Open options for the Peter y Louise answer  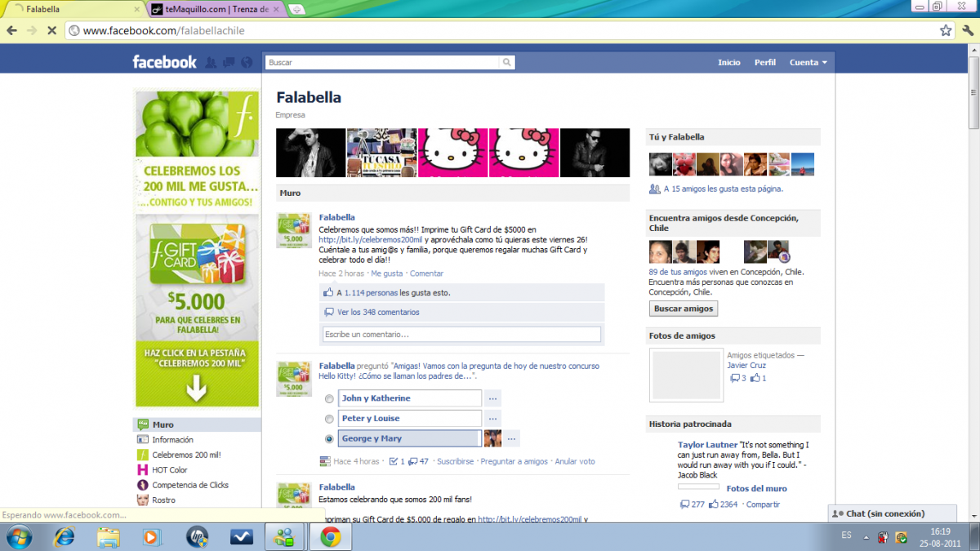(492, 418)
